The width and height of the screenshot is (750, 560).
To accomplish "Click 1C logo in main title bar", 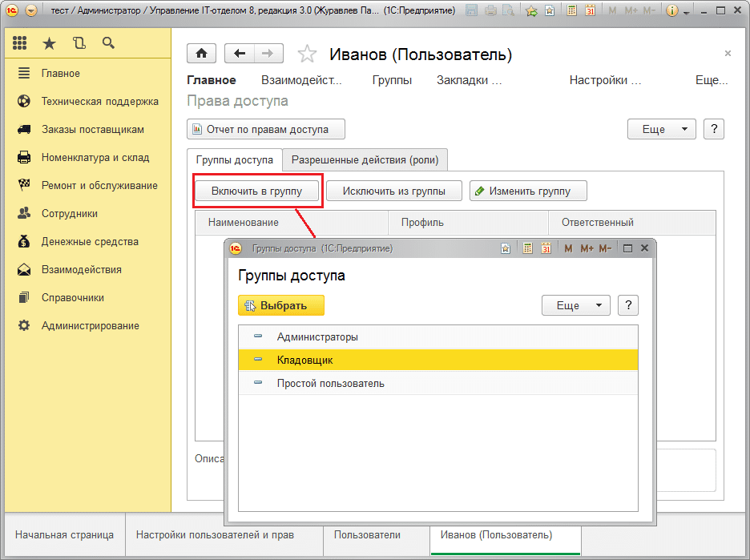I will (11, 10).
